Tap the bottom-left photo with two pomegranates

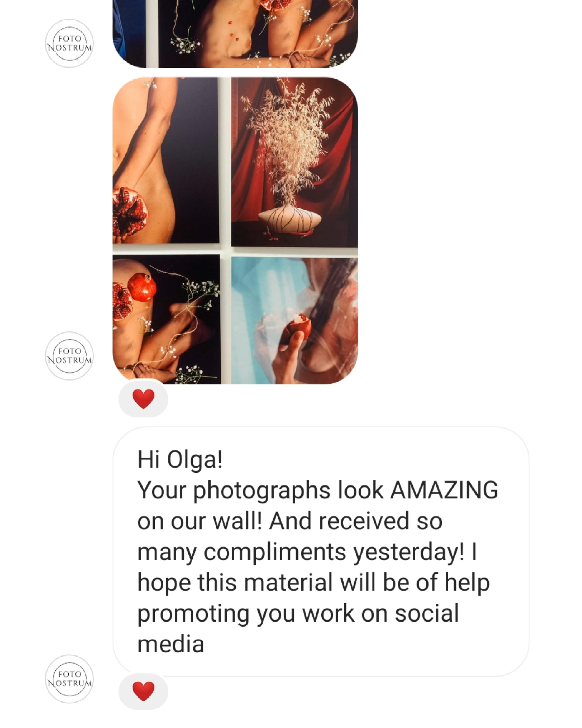pos(166,319)
